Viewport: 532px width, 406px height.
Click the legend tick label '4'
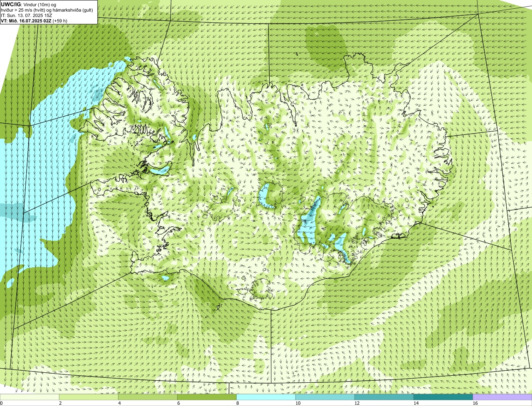tap(119, 403)
